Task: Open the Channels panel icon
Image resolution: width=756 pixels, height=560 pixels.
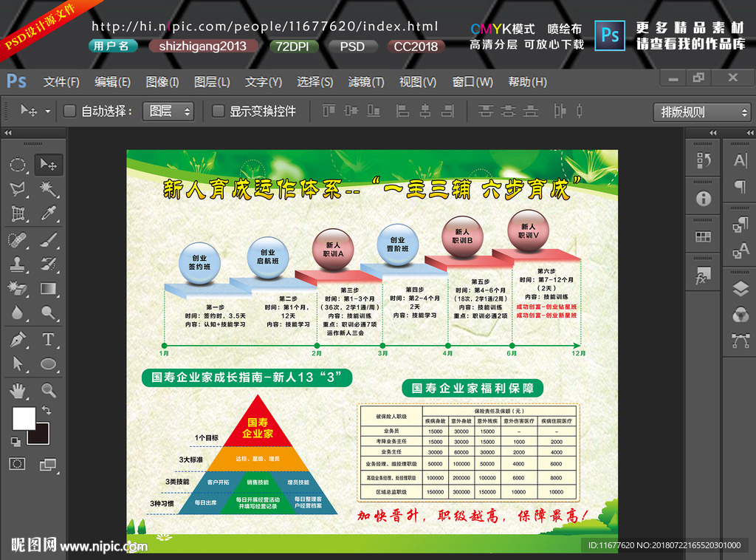Action: click(x=740, y=315)
